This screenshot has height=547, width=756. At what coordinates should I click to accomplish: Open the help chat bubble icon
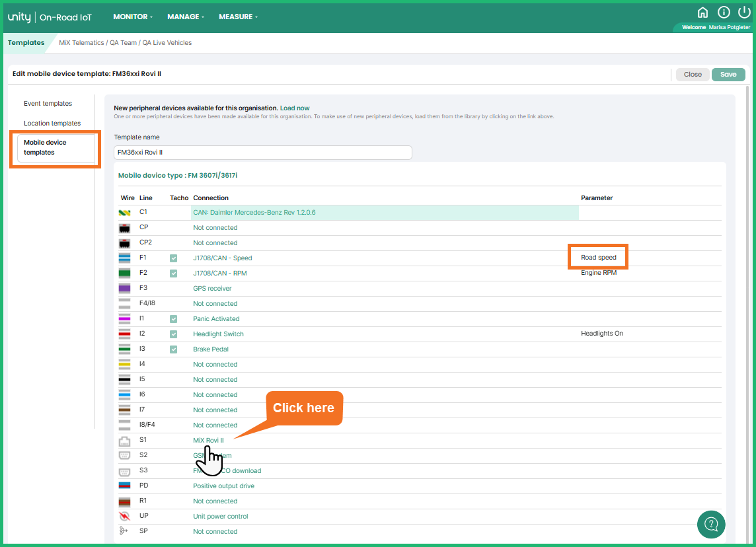(x=711, y=525)
